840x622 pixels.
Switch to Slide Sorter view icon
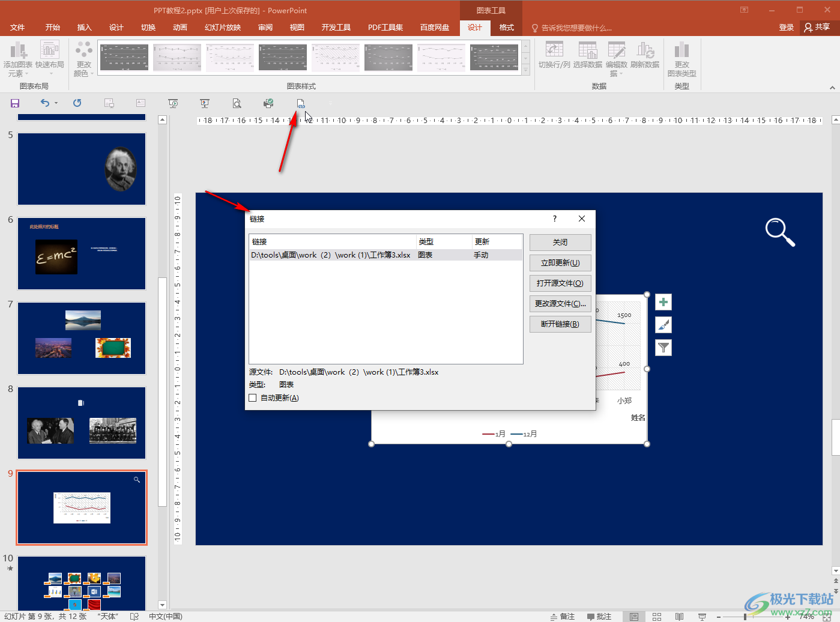657,617
